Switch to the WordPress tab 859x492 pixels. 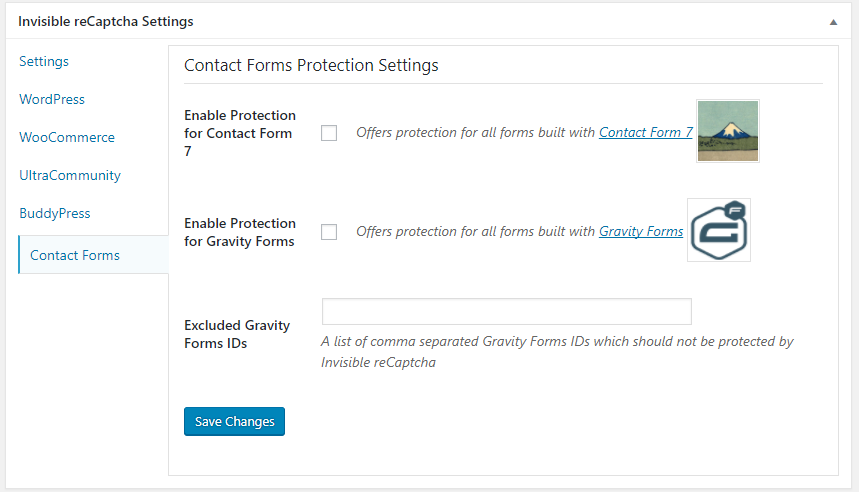coord(52,99)
